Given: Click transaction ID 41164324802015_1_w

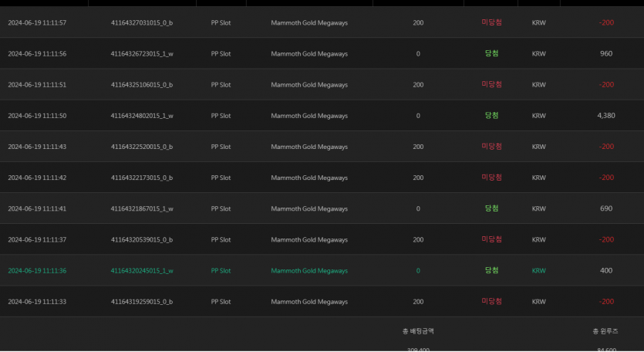Looking at the screenshot, I should click(x=142, y=116).
